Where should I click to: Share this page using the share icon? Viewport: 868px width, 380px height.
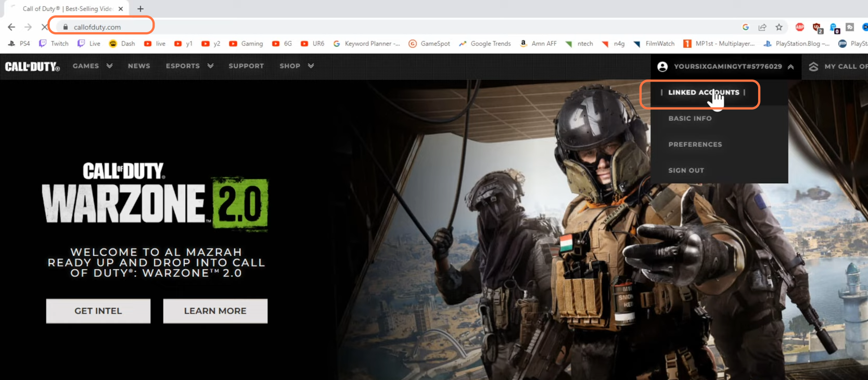[x=762, y=27]
